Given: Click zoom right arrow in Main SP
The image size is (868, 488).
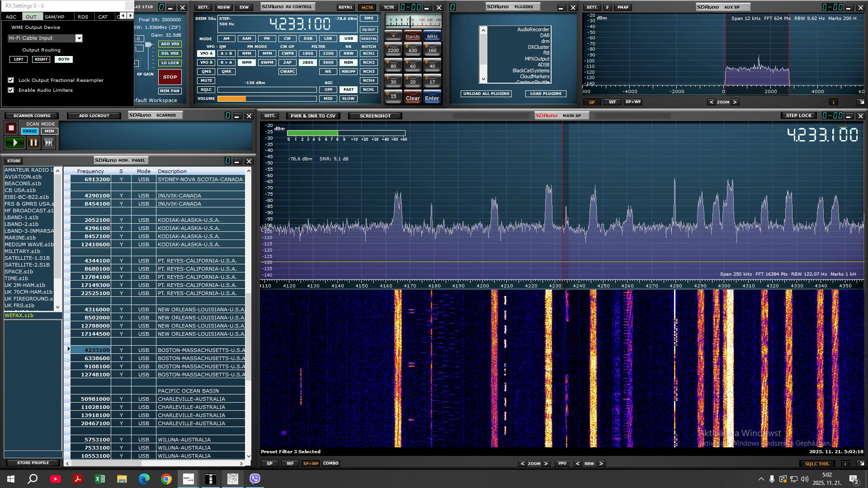Looking at the screenshot, I should pos(546,464).
